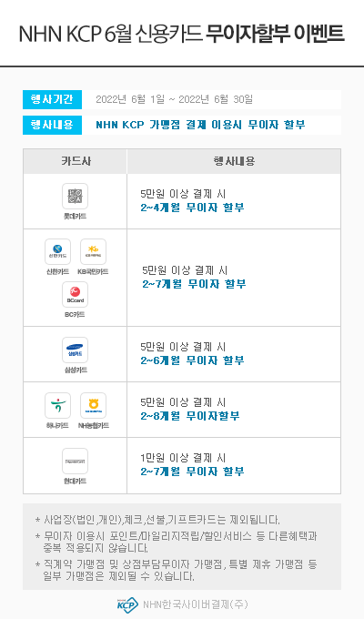This screenshot has width=364, height=619.
Task: Click the event title heading
Action: 182,34
